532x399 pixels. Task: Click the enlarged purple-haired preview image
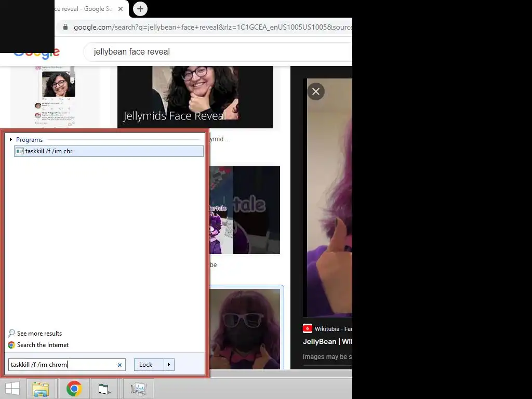pyautogui.click(x=329, y=197)
